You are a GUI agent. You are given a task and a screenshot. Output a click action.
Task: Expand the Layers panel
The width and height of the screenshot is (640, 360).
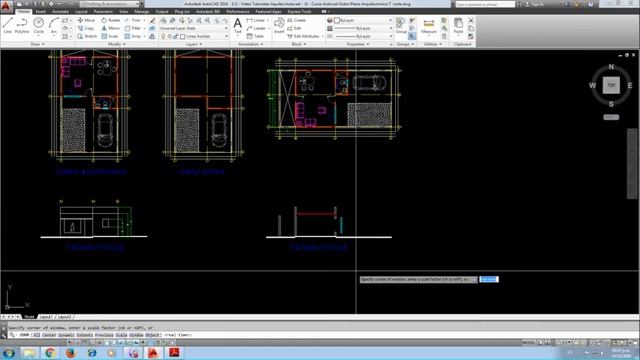click(x=193, y=44)
